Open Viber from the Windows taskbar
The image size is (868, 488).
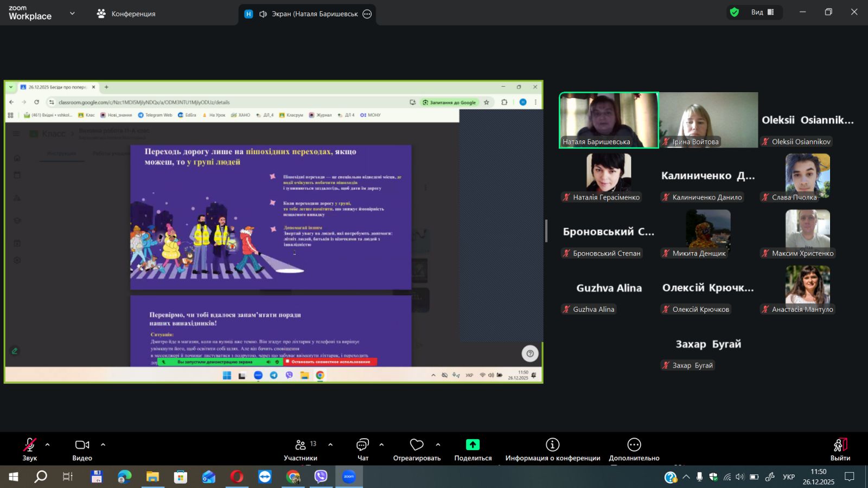pyautogui.click(x=321, y=477)
